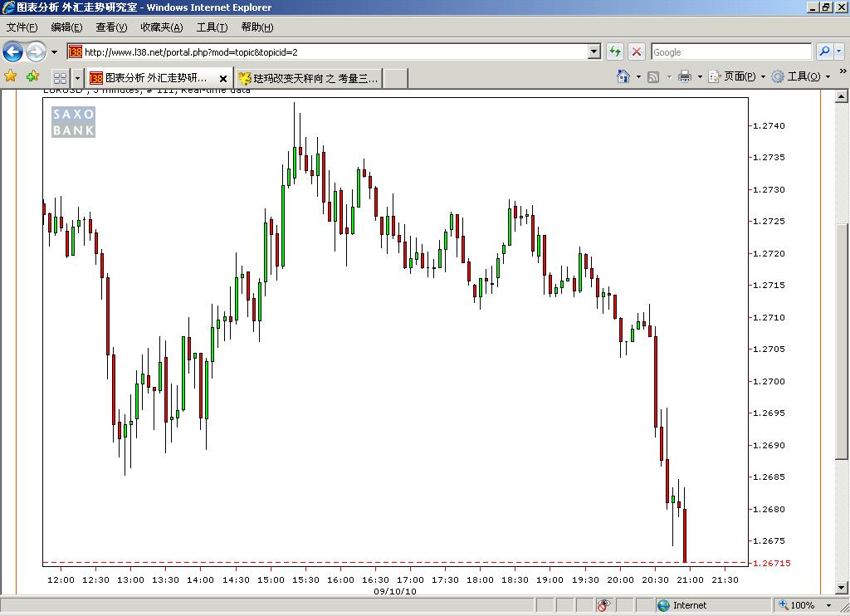Open the recent pages dropdown beside Forward
The width and height of the screenshot is (850, 616).
[54, 52]
